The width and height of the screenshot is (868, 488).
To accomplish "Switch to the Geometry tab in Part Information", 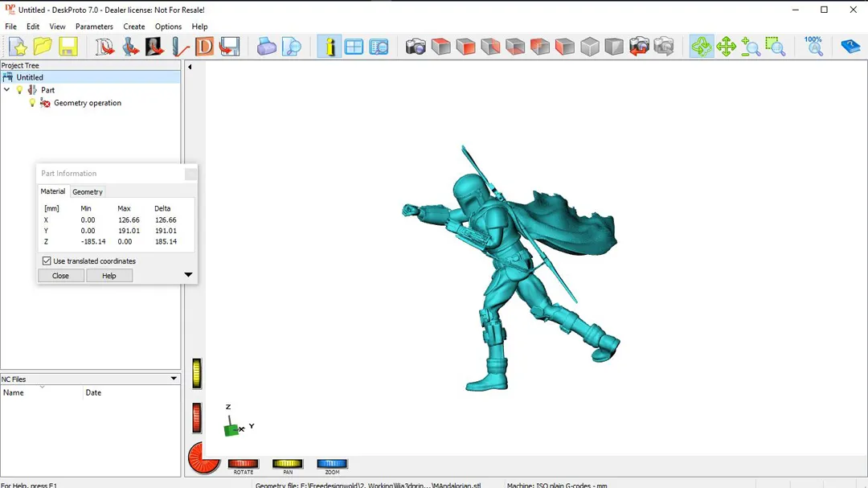I will (88, 191).
